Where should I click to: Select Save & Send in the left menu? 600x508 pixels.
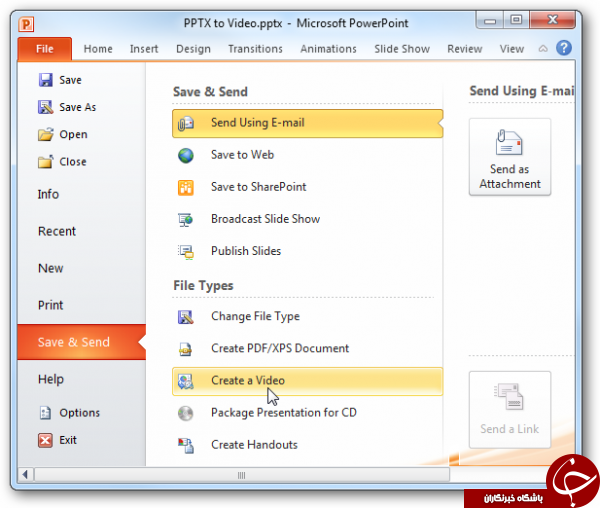coord(82,342)
